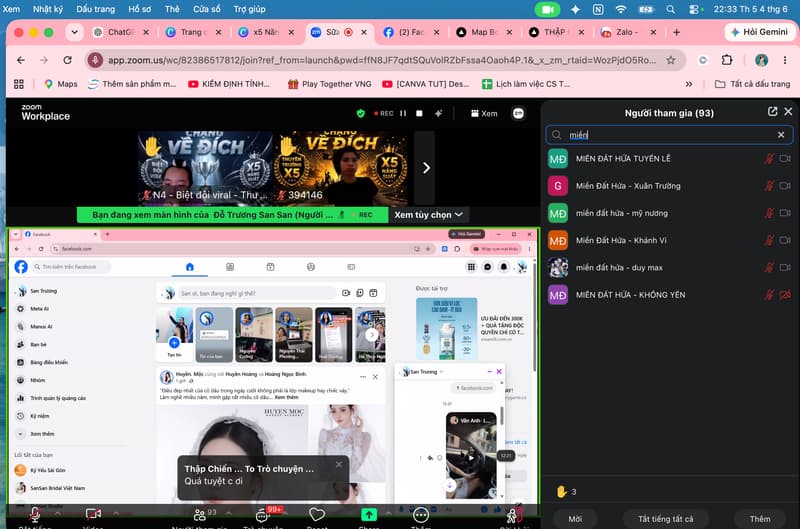
Task: Click the green encryption shield icon
Action: click(361, 113)
